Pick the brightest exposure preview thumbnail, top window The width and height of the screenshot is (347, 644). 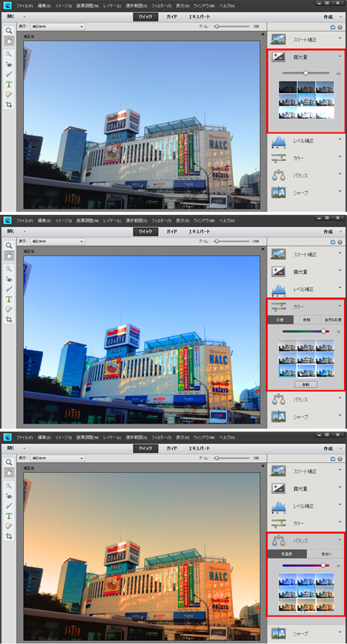tap(325, 112)
